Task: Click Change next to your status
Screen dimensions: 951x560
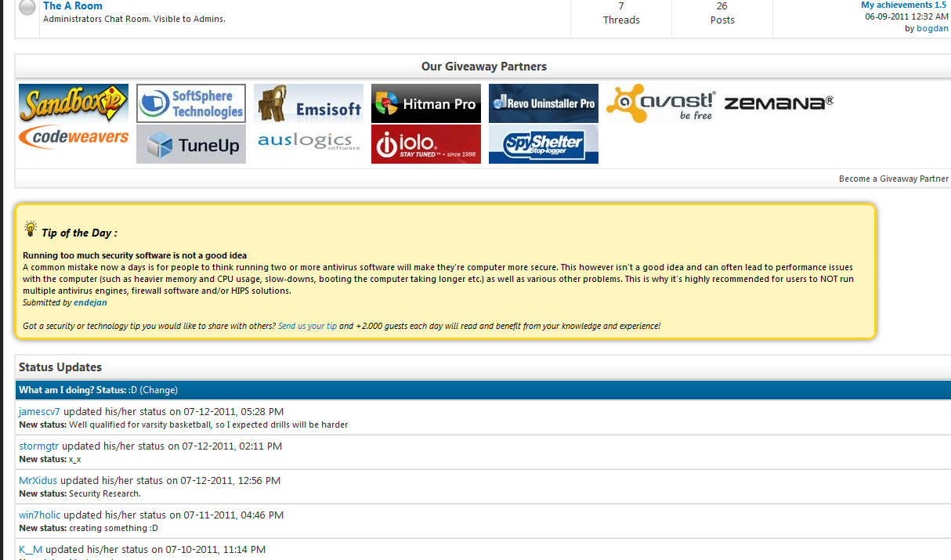Action: (x=159, y=390)
